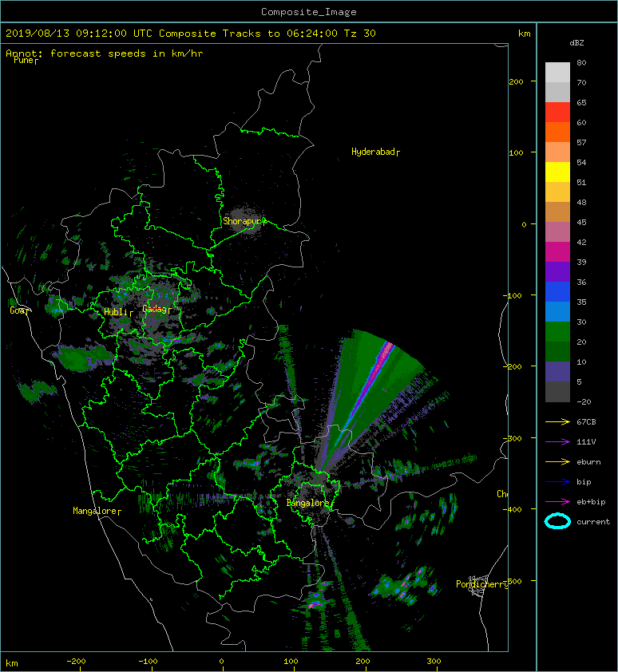Image resolution: width=618 pixels, height=672 pixels.
Task: Select the purple 39–36 dBZ swatch
Action: 557,271
